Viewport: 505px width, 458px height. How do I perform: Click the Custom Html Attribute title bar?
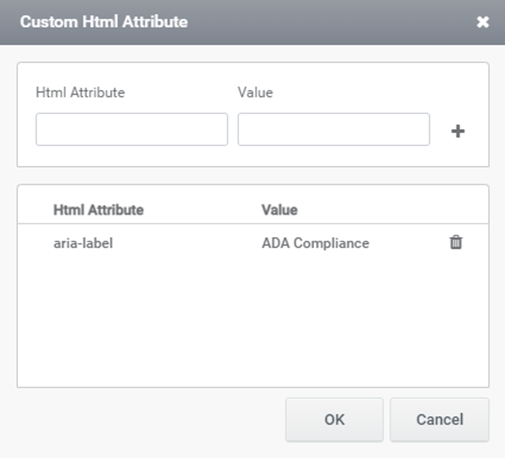(252, 22)
